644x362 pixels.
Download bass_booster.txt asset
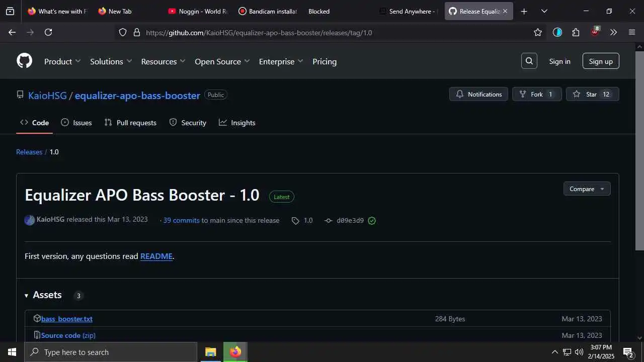pos(66,319)
